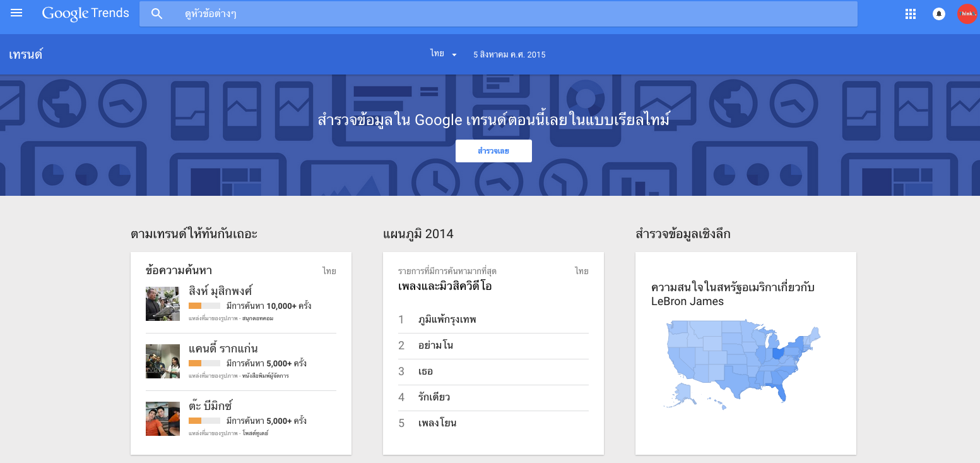Open the account profile avatar
Screen dimensions: 980x463
967,14
